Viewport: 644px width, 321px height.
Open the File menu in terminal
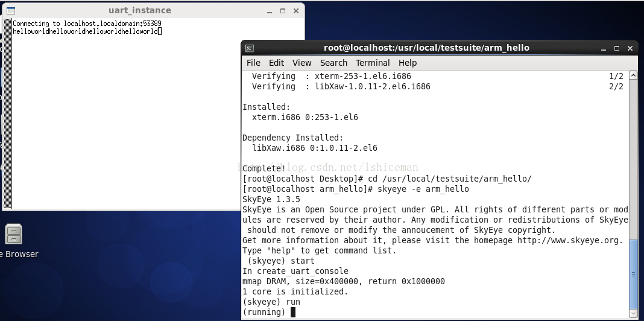point(253,63)
